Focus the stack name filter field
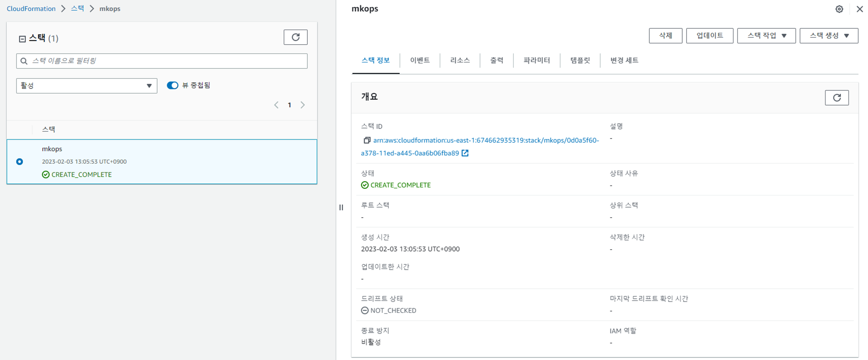Image resolution: width=868 pixels, height=360 pixels. point(162,61)
